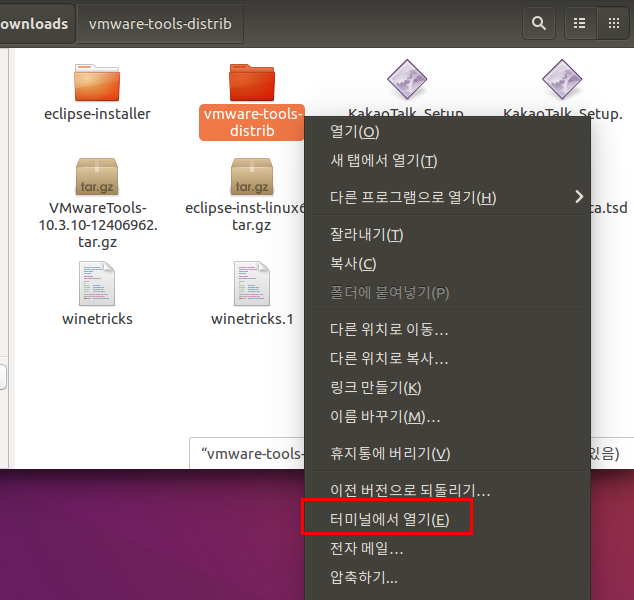Switch to list view icon
Image resolution: width=634 pixels, height=600 pixels.
(x=580, y=23)
